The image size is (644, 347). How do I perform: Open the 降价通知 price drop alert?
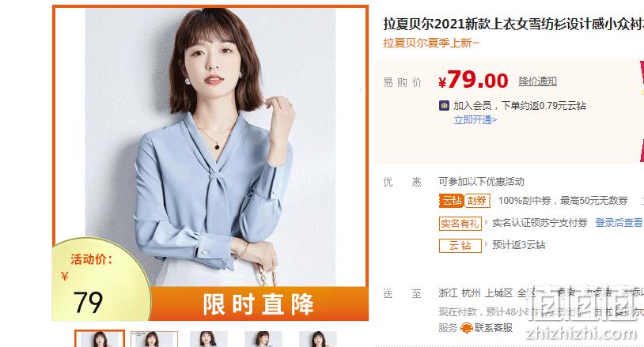click(x=537, y=81)
